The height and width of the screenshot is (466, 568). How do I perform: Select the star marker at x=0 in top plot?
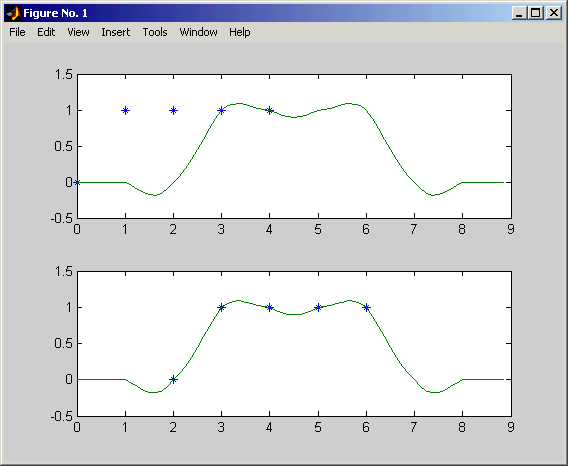click(x=77, y=182)
